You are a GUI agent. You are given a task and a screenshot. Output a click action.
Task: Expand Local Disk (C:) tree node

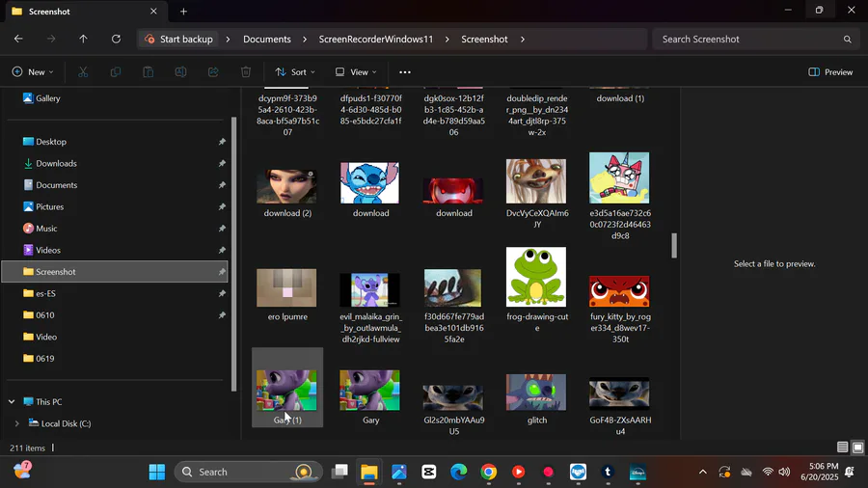click(17, 423)
